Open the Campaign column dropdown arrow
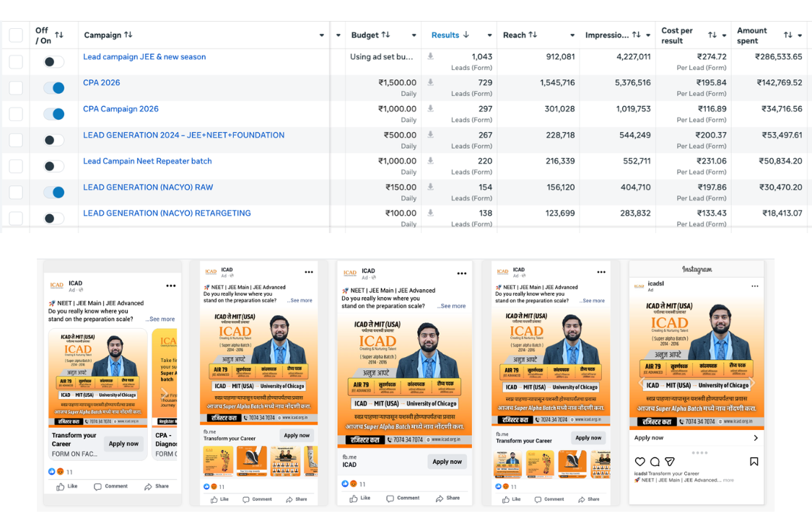Screen dimensions: 812x523 coord(322,35)
